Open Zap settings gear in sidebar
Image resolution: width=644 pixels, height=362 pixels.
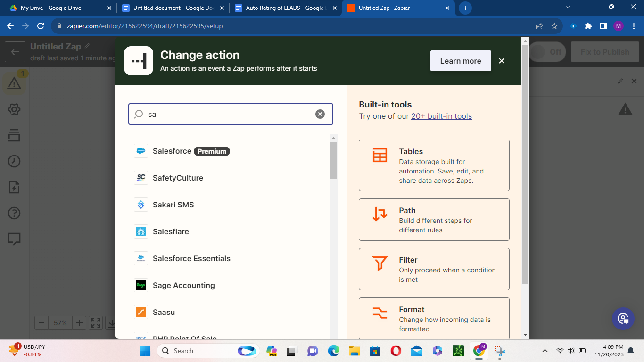14,110
